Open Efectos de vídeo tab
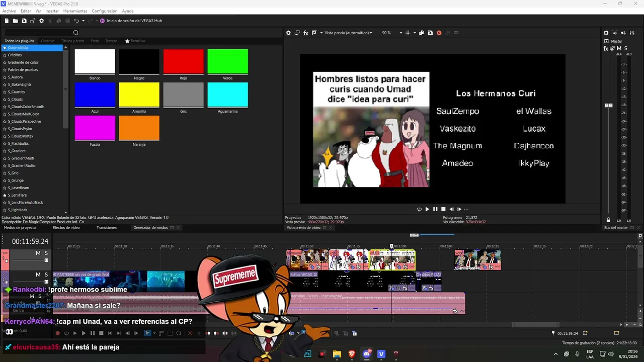The height and width of the screenshot is (362, 644). (66, 228)
